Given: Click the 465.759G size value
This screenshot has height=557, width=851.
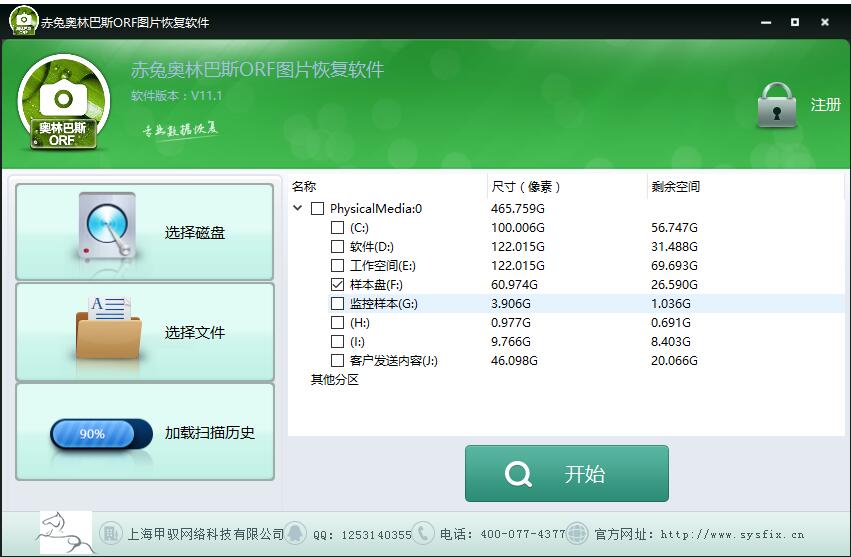Looking at the screenshot, I should [518, 208].
